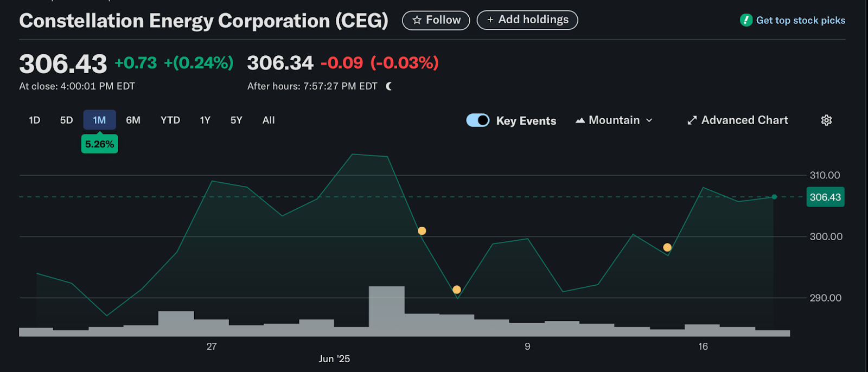
Task: Select the 6M range tab
Action: 133,120
